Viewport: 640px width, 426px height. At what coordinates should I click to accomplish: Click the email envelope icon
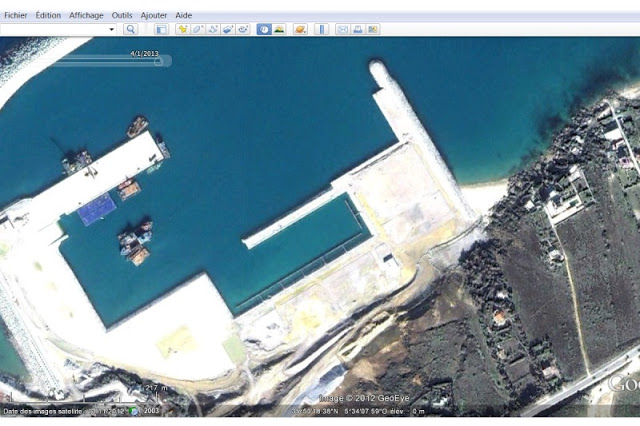(343, 30)
